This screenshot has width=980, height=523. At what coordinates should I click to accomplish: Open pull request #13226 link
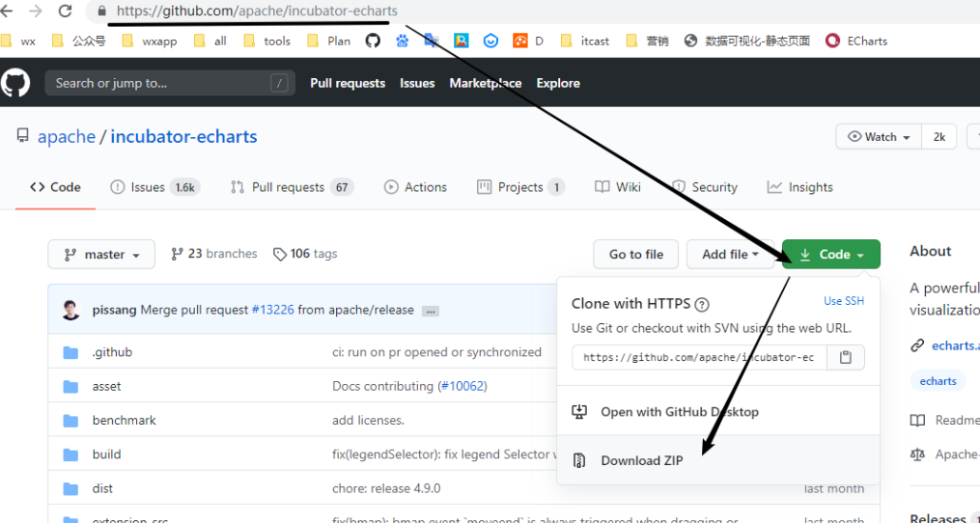[x=272, y=310]
